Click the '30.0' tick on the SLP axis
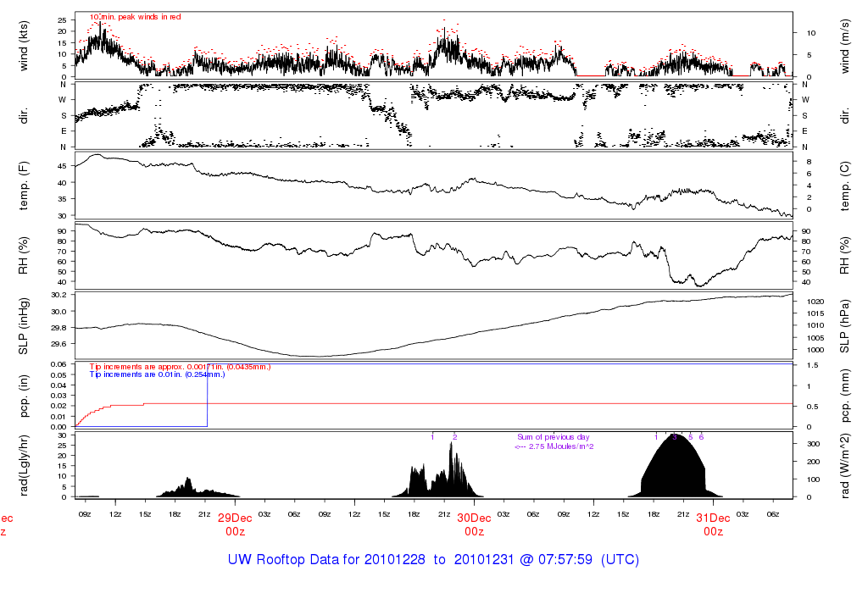868x593 pixels. (58, 312)
